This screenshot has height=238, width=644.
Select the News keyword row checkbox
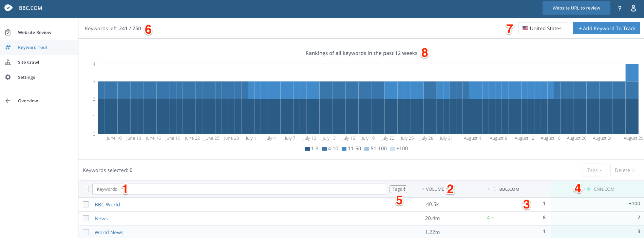86,218
